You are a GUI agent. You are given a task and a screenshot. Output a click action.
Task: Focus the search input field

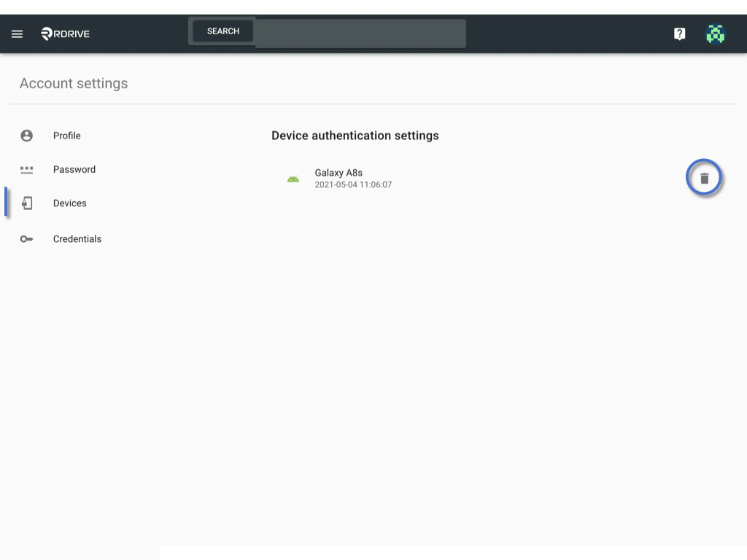pos(360,34)
